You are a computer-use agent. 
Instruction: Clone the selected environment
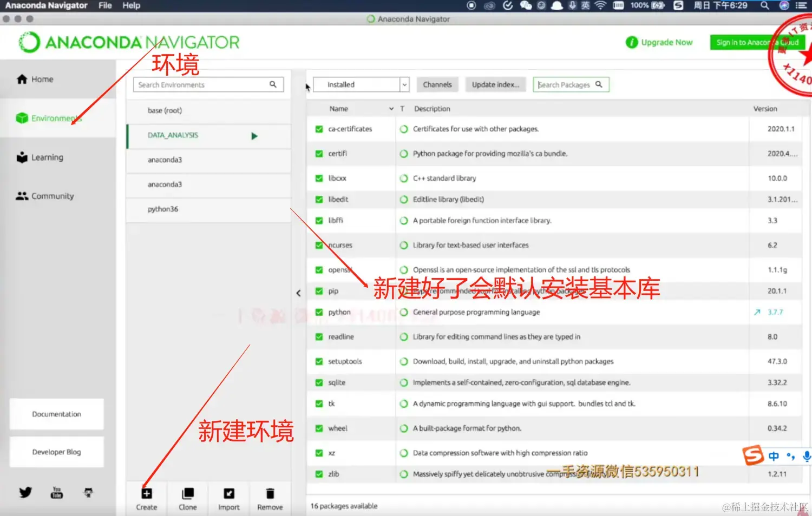(188, 499)
